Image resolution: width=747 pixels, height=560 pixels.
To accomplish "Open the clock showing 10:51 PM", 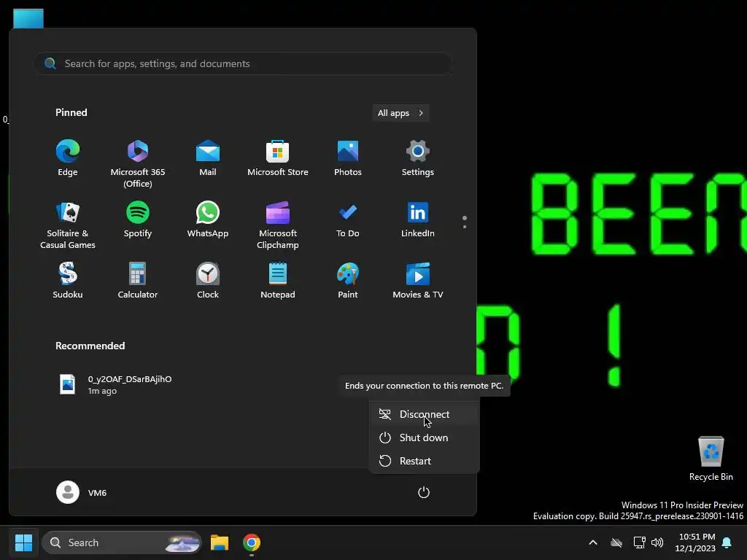I will point(695,542).
